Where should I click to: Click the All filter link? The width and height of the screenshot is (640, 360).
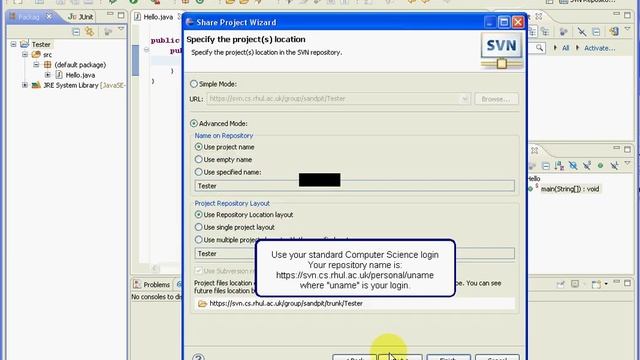pyautogui.click(x=565, y=48)
